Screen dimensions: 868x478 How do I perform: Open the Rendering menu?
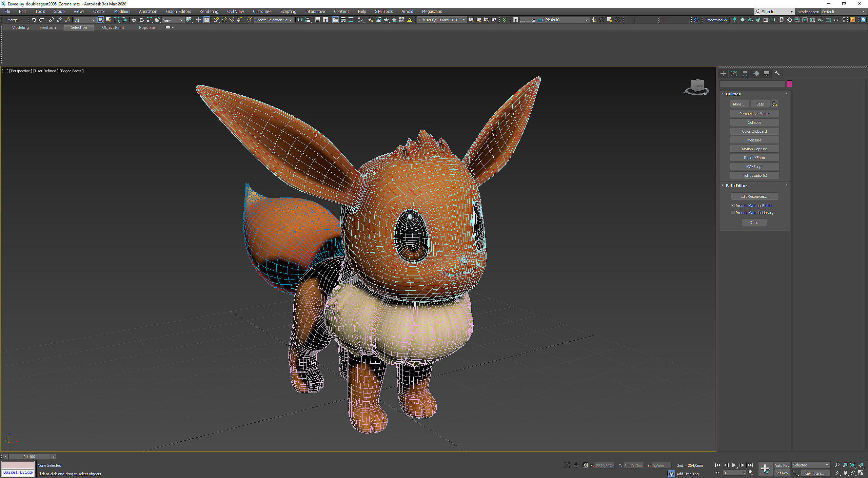[209, 12]
